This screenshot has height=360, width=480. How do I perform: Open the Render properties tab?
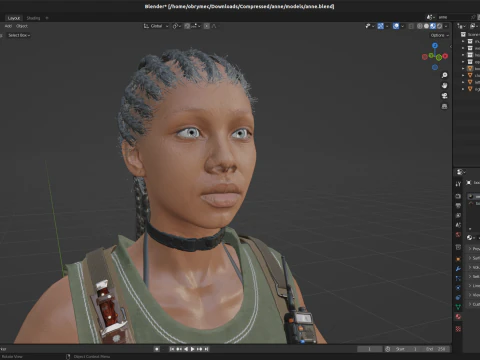click(458, 196)
